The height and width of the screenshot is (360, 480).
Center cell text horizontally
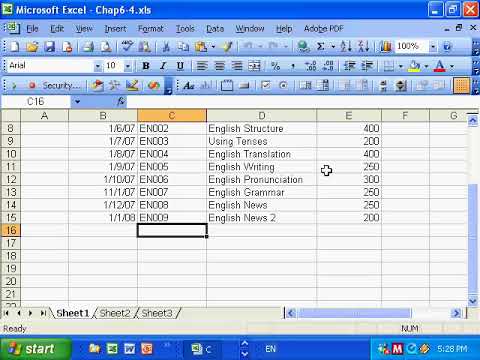click(x=219, y=66)
